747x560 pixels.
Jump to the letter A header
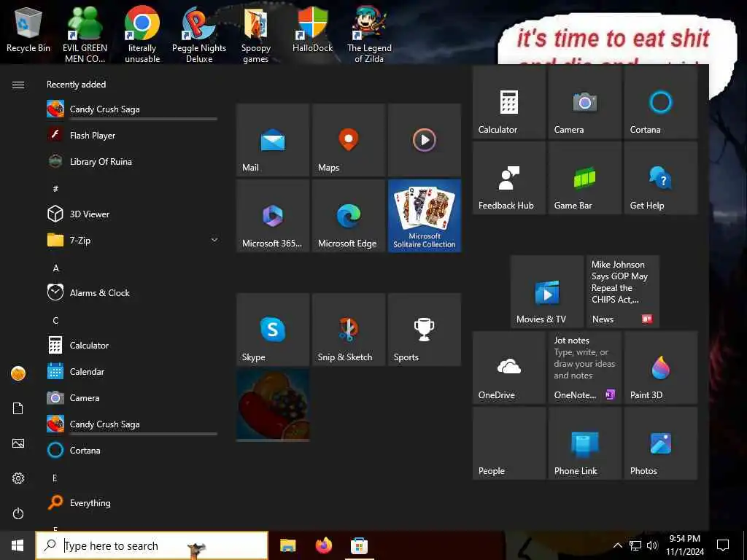click(x=55, y=268)
